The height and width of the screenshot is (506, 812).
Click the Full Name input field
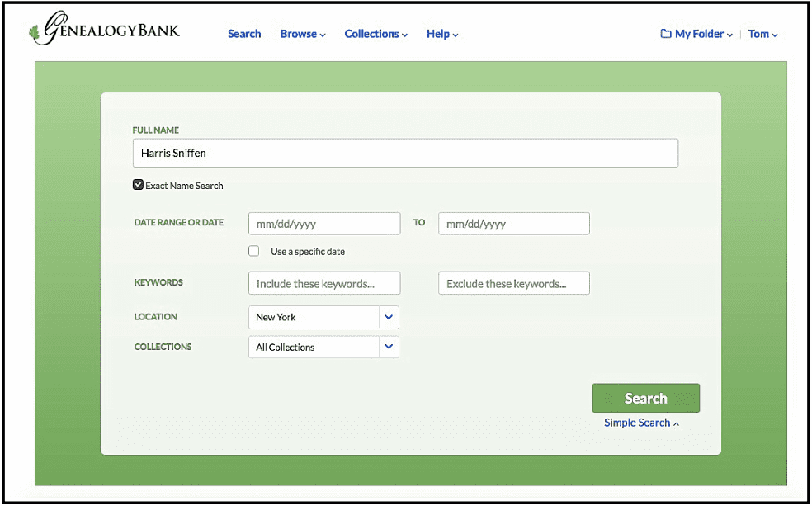[405, 153]
